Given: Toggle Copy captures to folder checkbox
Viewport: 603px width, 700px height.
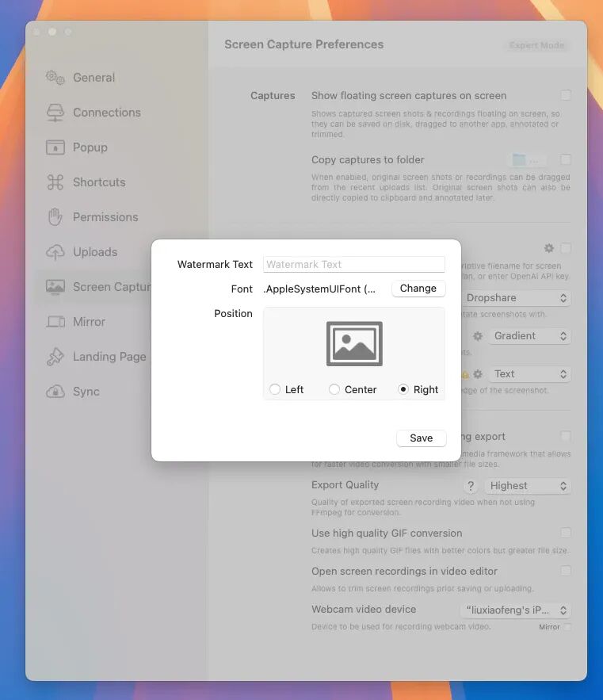Looking at the screenshot, I should tap(566, 159).
